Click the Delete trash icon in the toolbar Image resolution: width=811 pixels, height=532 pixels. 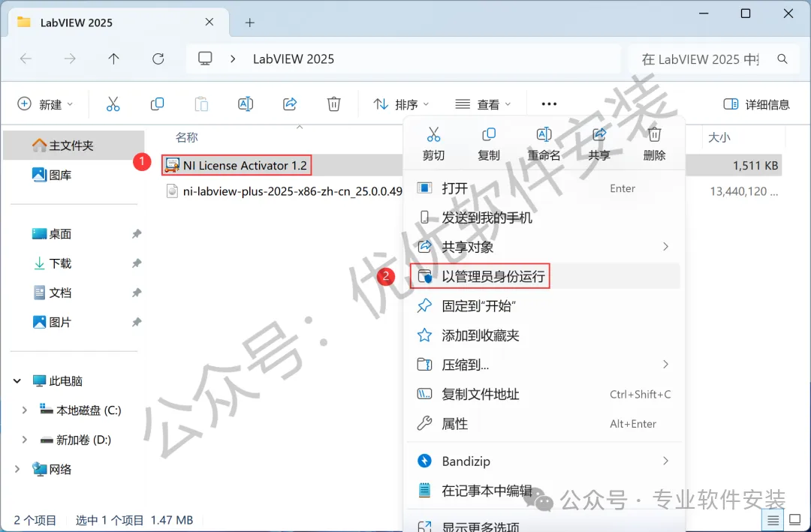tap(333, 104)
